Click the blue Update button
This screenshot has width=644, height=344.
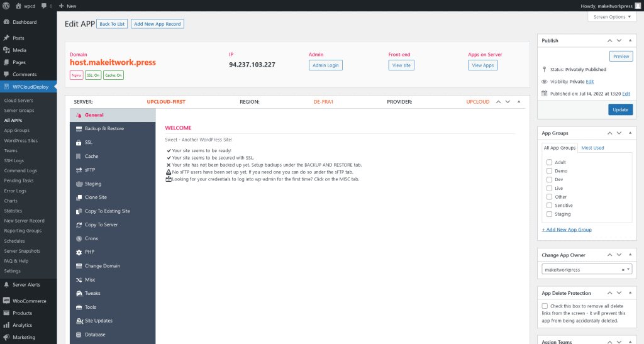tap(620, 109)
